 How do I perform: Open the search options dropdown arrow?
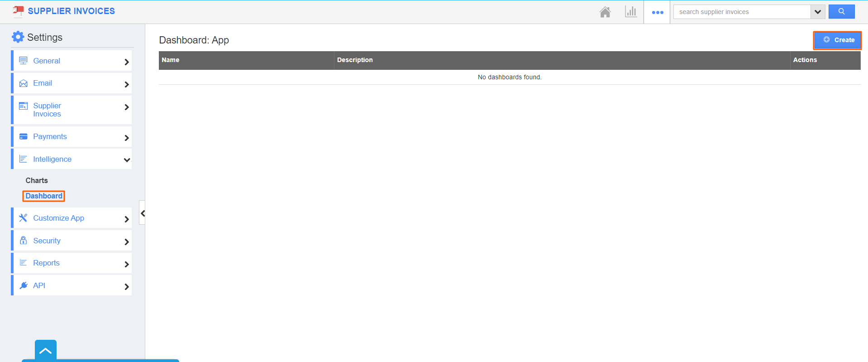point(817,12)
